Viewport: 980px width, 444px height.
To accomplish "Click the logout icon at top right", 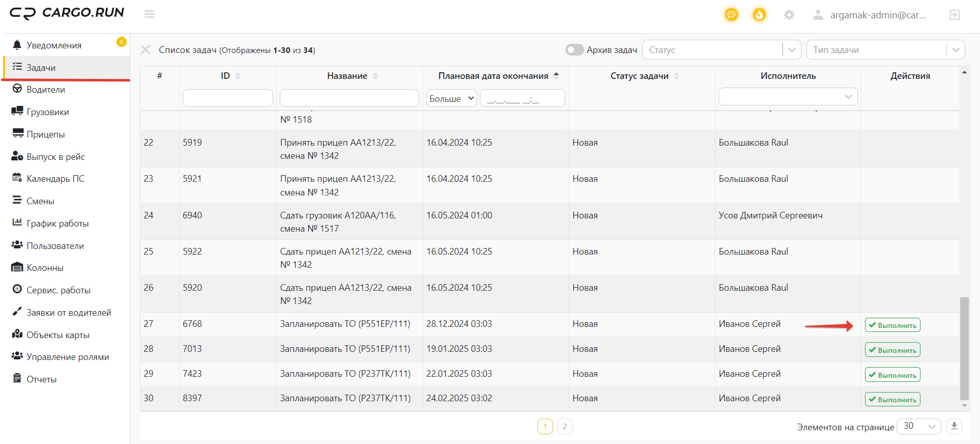I will click(954, 15).
